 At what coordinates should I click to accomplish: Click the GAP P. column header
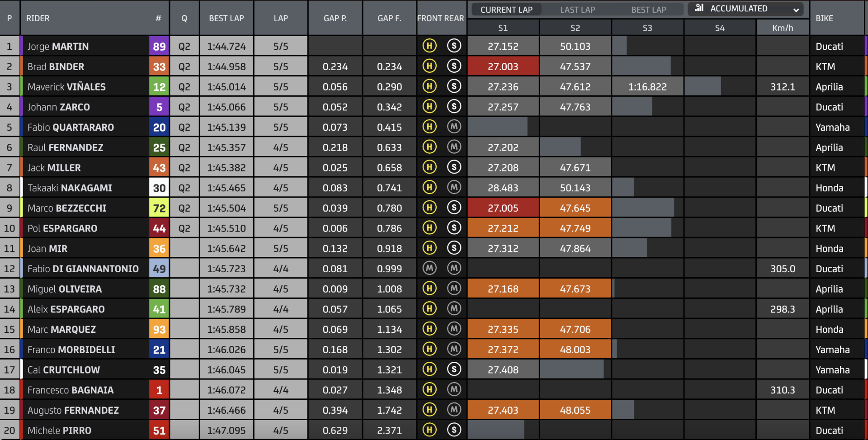335,18
